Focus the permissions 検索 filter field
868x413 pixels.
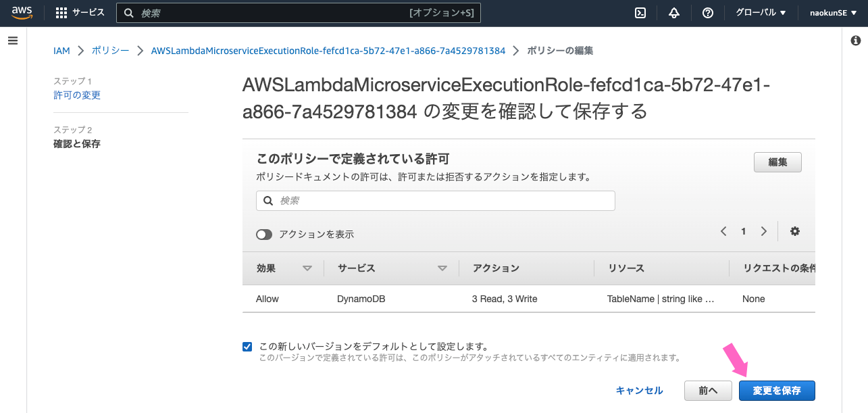436,201
